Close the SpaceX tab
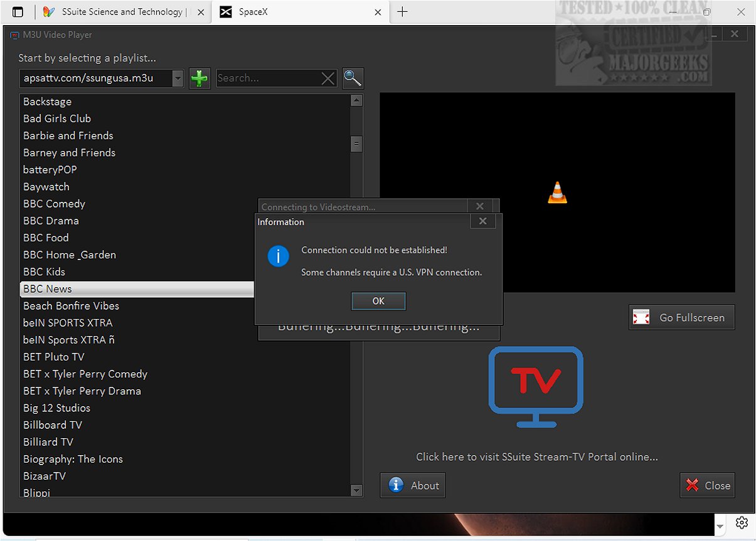756x541 pixels. (378, 12)
